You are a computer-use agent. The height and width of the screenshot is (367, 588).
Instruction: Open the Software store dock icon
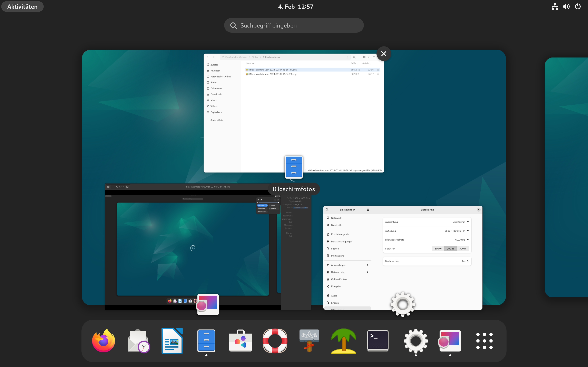click(241, 340)
